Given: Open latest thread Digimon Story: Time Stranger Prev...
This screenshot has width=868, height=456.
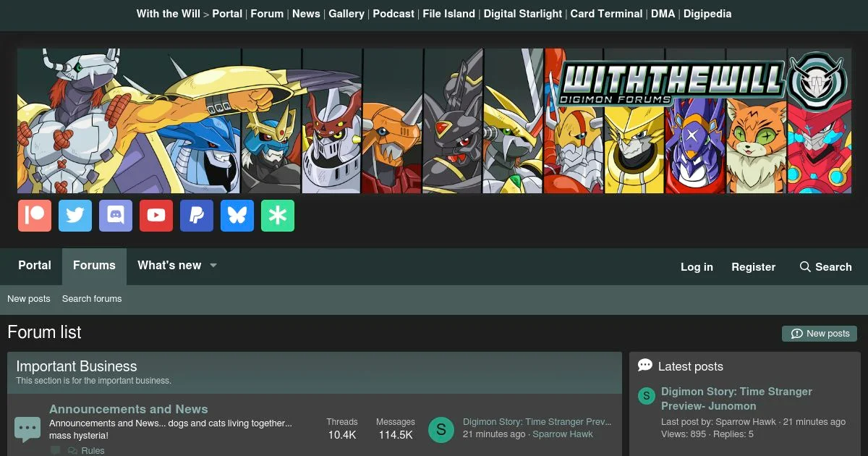Looking at the screenshot, I should coord(537,421).
